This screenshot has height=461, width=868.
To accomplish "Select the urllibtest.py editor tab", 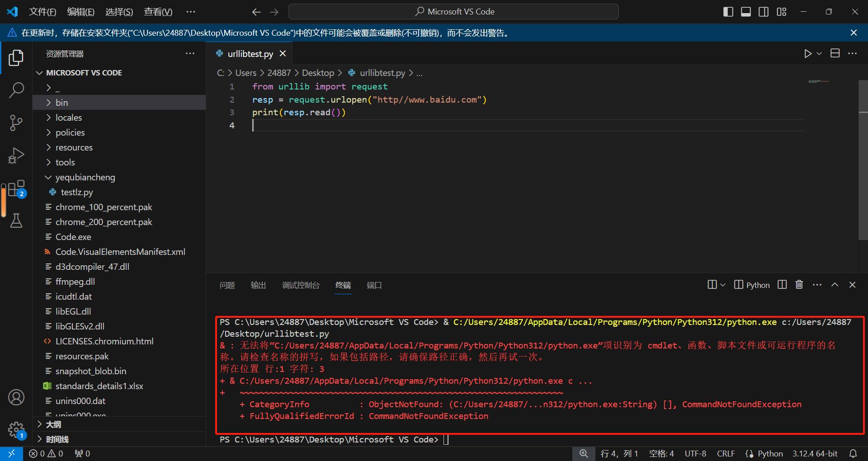I will point(250,53).
